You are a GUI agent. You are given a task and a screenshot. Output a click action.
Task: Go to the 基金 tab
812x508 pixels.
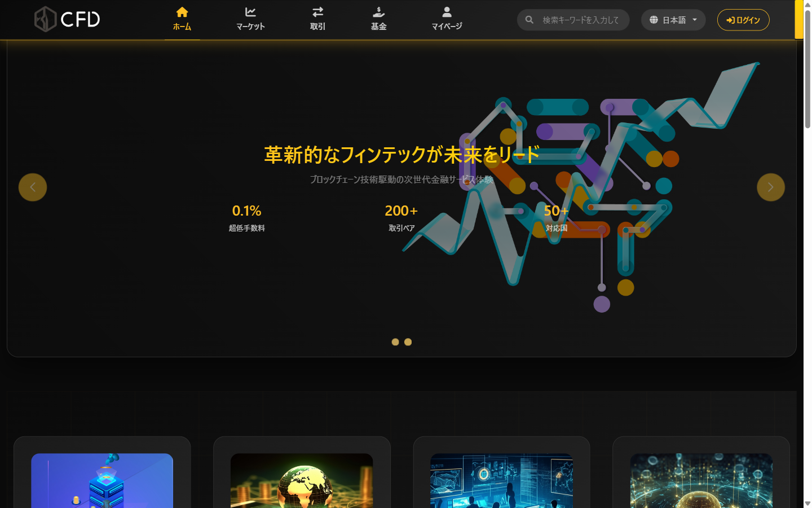coord(379,20)
